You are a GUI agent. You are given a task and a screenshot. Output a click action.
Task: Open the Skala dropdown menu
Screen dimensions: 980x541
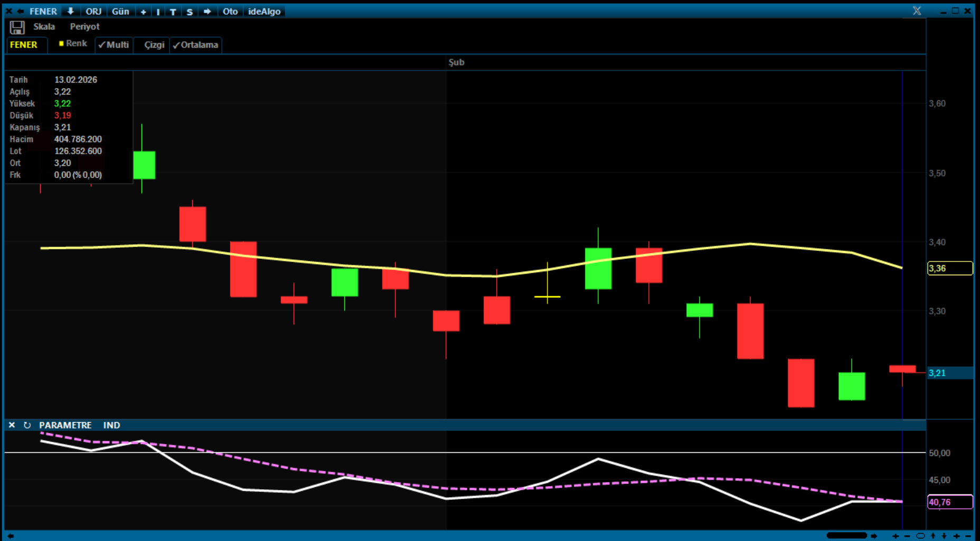44,26
